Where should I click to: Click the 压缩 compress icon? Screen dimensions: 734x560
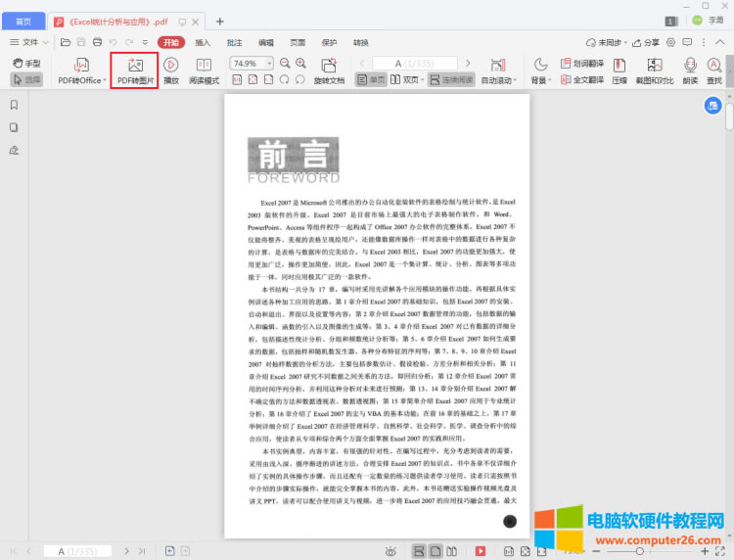click(619, 70)
